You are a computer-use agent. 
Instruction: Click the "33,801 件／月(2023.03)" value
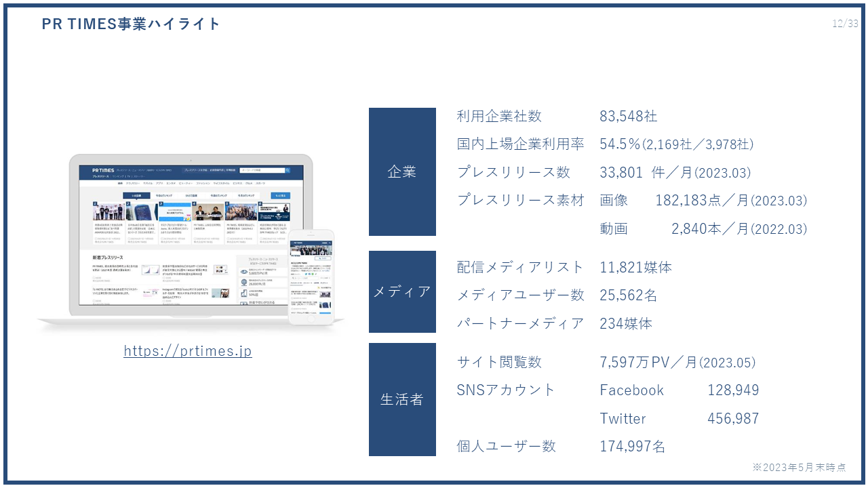coord(675,173)
